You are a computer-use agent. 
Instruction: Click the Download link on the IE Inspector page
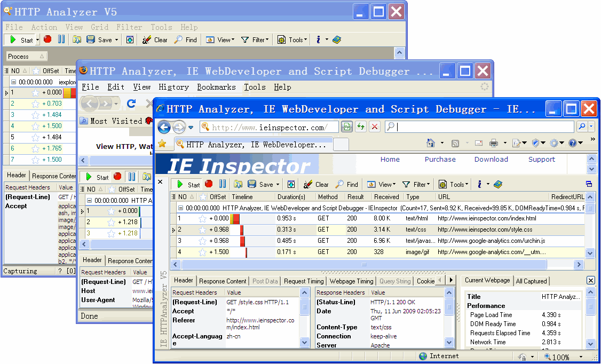(491, 159)
